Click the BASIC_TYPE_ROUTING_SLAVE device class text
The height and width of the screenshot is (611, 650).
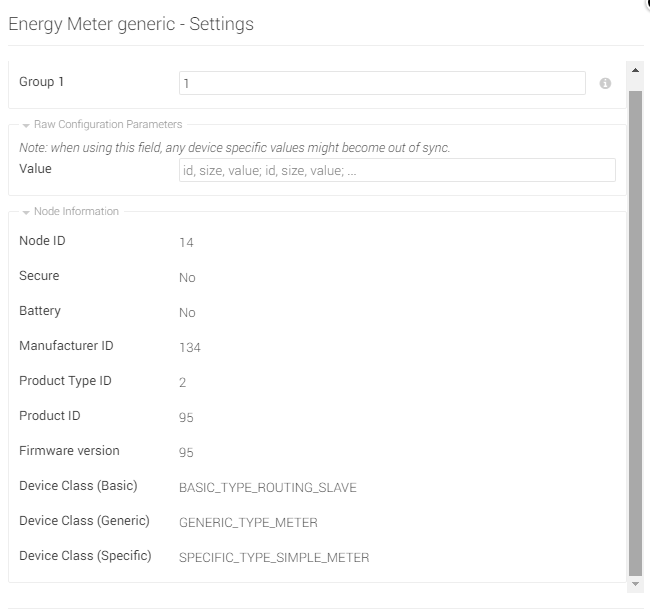click(x=267, y=487)
